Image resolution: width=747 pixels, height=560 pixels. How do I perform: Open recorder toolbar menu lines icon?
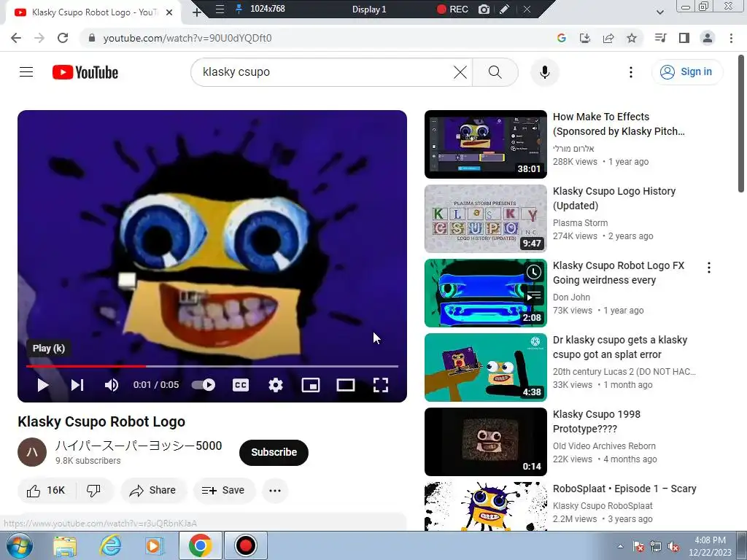click(220, 9)
